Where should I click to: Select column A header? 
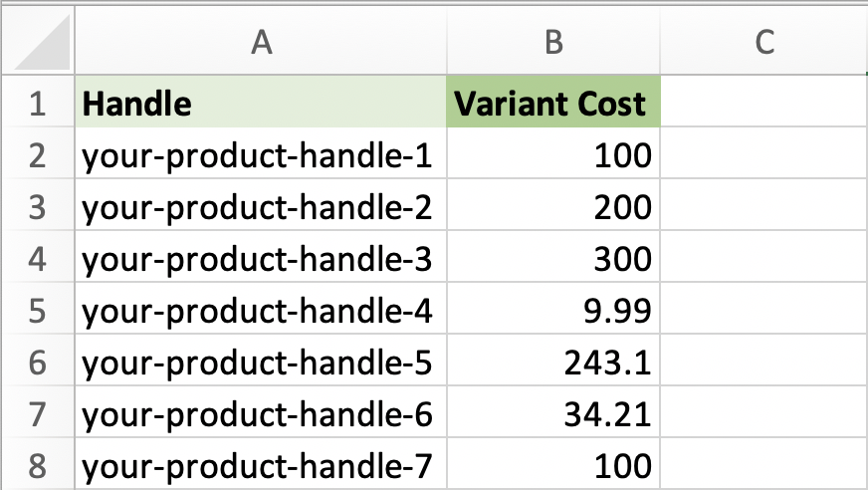261,41
